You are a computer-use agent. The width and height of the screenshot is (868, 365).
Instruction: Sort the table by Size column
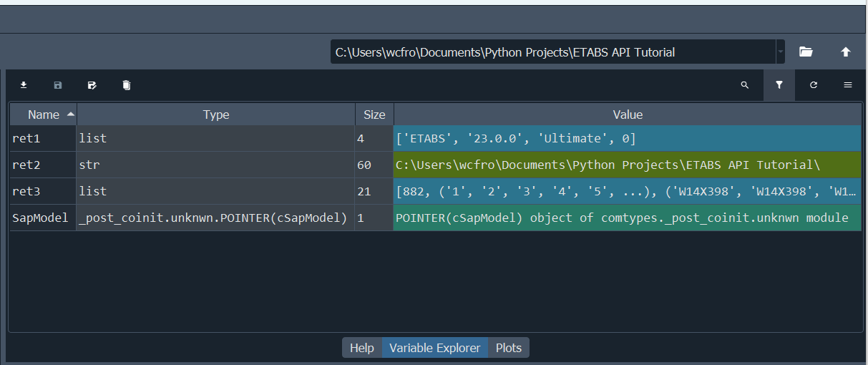pyautogui.click(x=374, y=115)
